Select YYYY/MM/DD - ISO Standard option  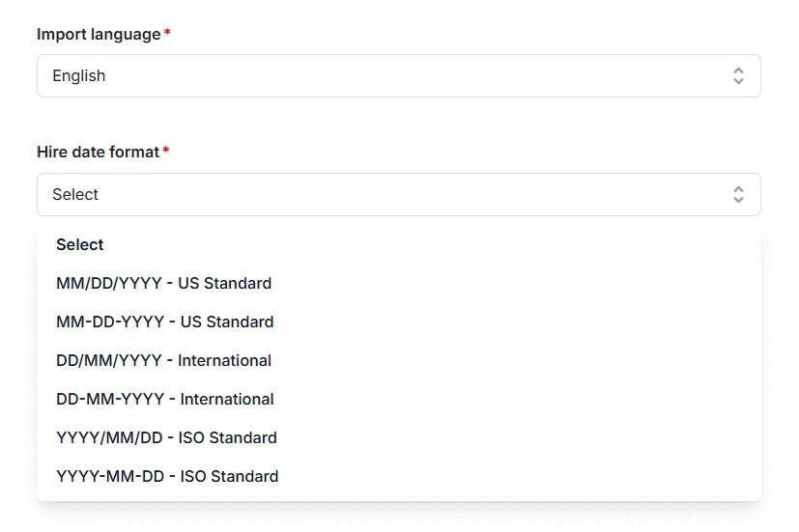pos(166,438)
